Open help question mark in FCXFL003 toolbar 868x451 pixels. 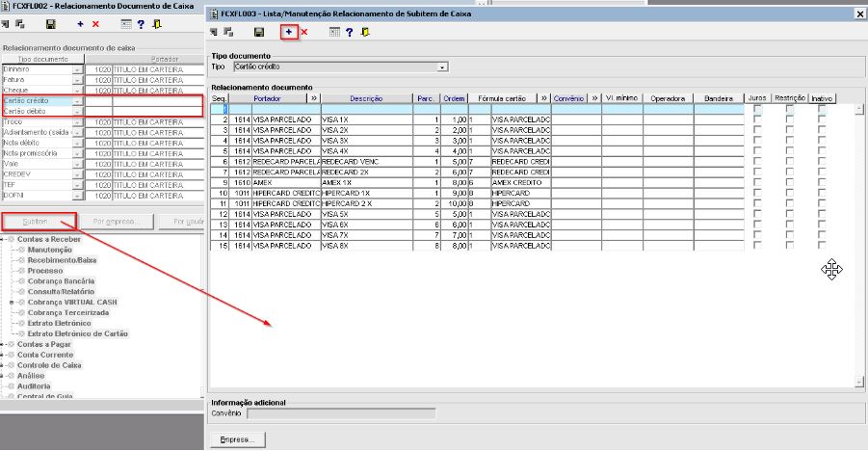pos(350,33)
